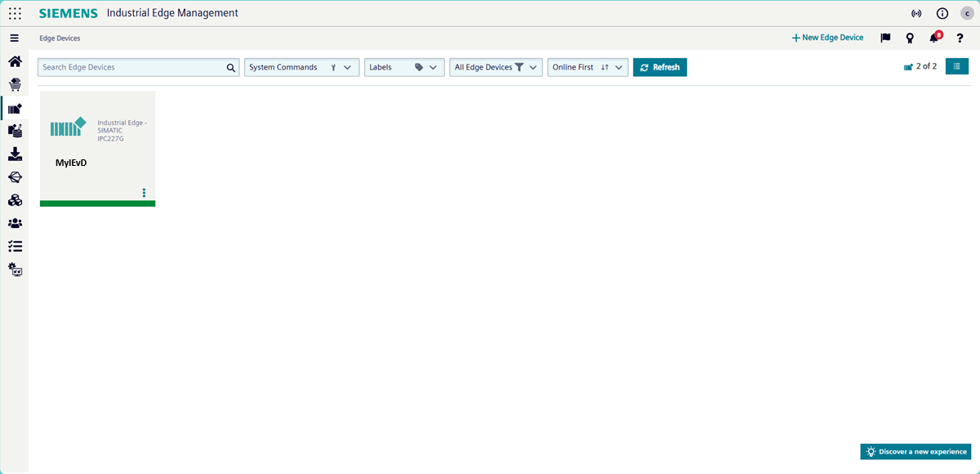
Task: Select the User Management sidebar icon
Action: (x=14, y=223)
